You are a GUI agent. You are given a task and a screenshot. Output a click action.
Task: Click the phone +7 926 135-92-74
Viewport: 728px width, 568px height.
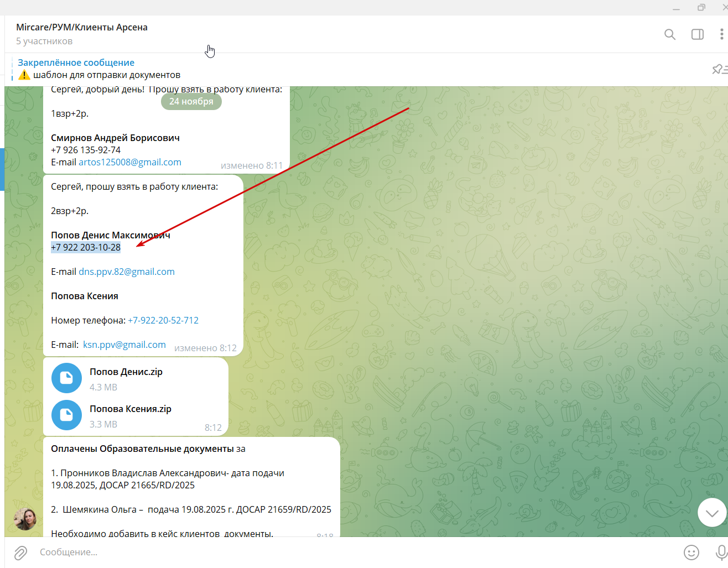pos(86,150)
